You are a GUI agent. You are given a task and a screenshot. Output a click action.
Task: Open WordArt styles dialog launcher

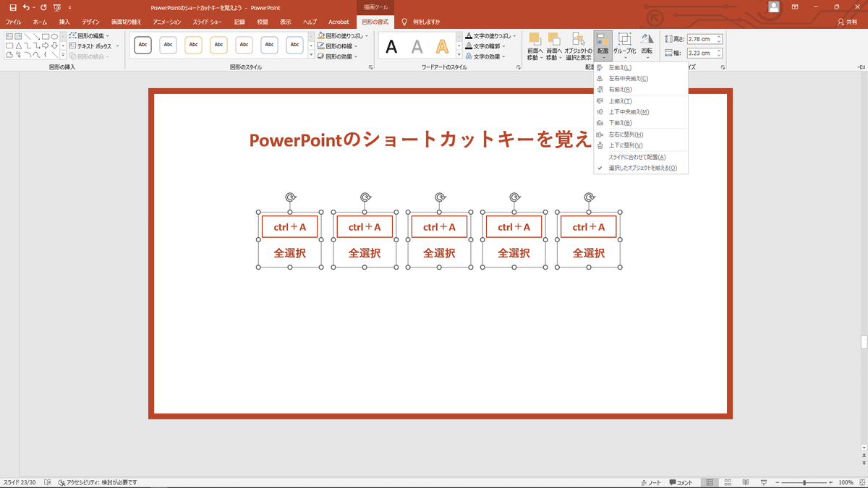pyautogui.click(x=519, y=67)
